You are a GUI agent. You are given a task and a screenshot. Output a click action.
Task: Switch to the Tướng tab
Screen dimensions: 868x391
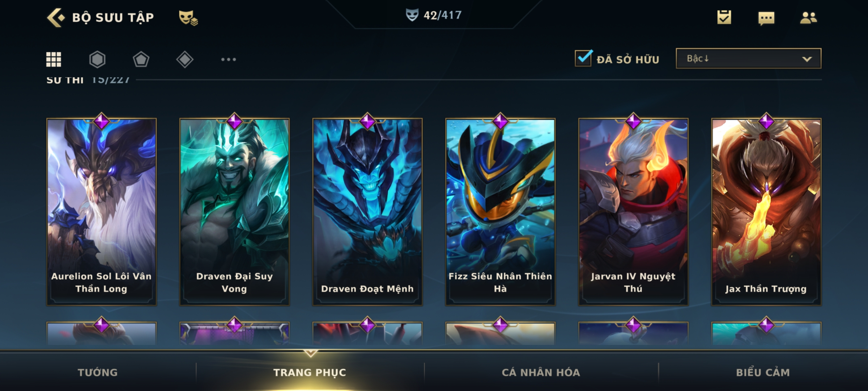[98, 372]
